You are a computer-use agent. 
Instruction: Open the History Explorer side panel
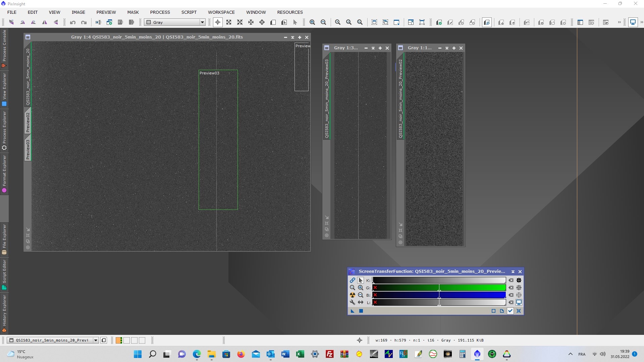4,313
